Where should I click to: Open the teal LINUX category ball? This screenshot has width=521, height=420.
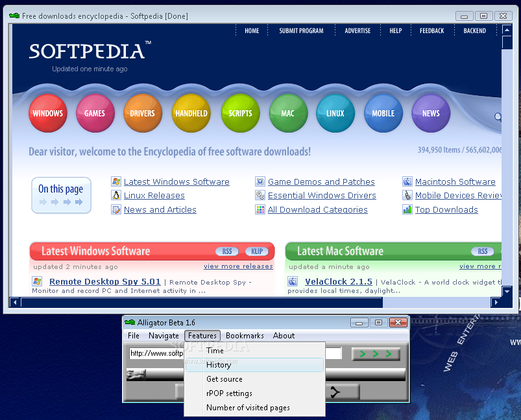[x=335, y=113]
